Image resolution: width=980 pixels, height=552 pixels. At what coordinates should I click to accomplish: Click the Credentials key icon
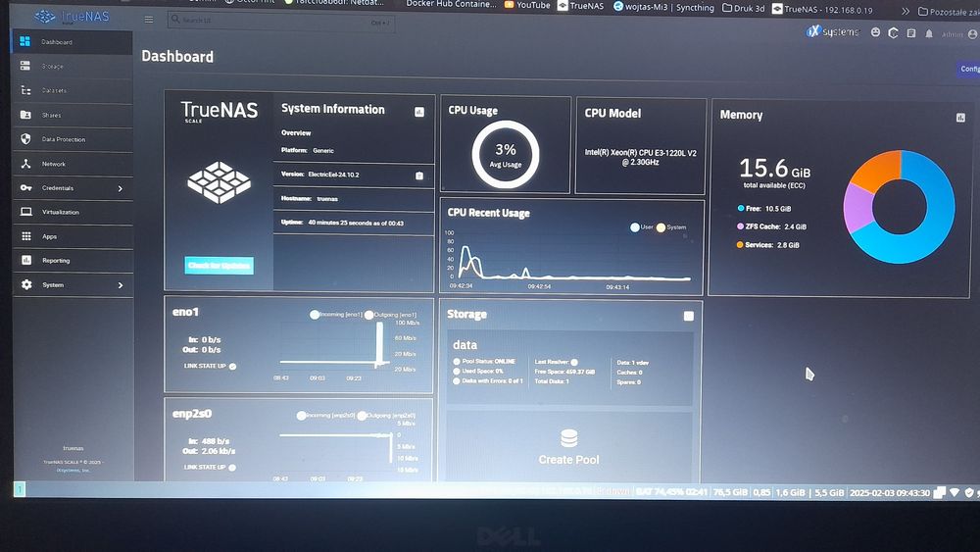[x=25, y=187]
